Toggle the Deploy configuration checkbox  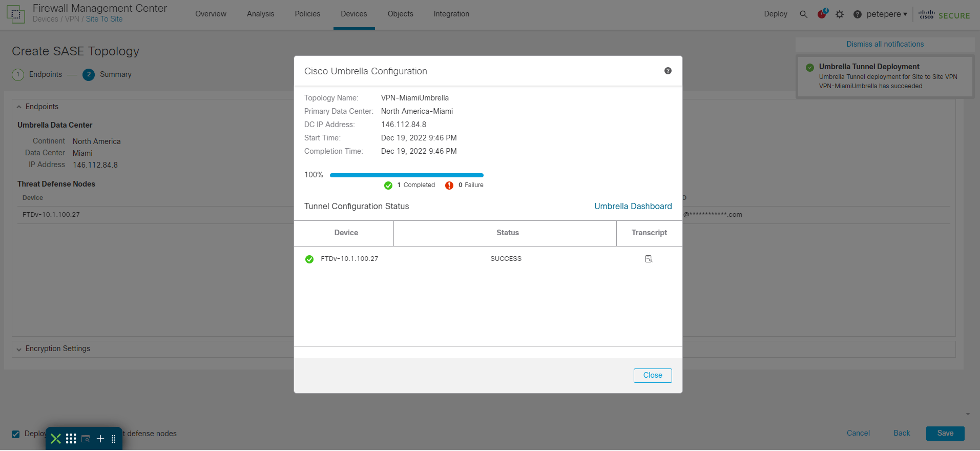[16, 434]
